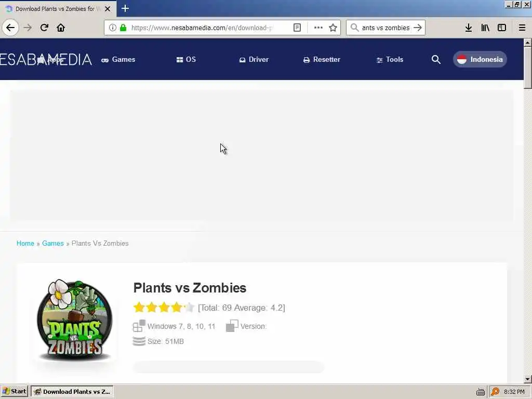
Task: Open the browser home page
Action: pyautogui.click(x=61, y=28)
